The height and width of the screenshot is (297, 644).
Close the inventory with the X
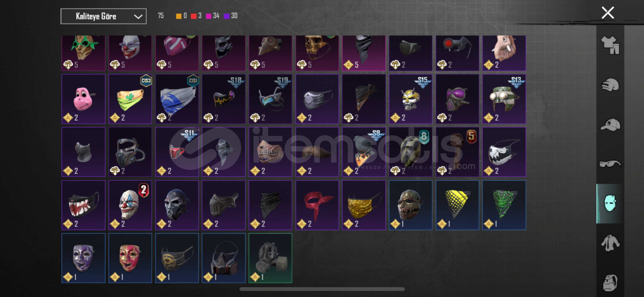pyautogui.click(x=608, y=13)
